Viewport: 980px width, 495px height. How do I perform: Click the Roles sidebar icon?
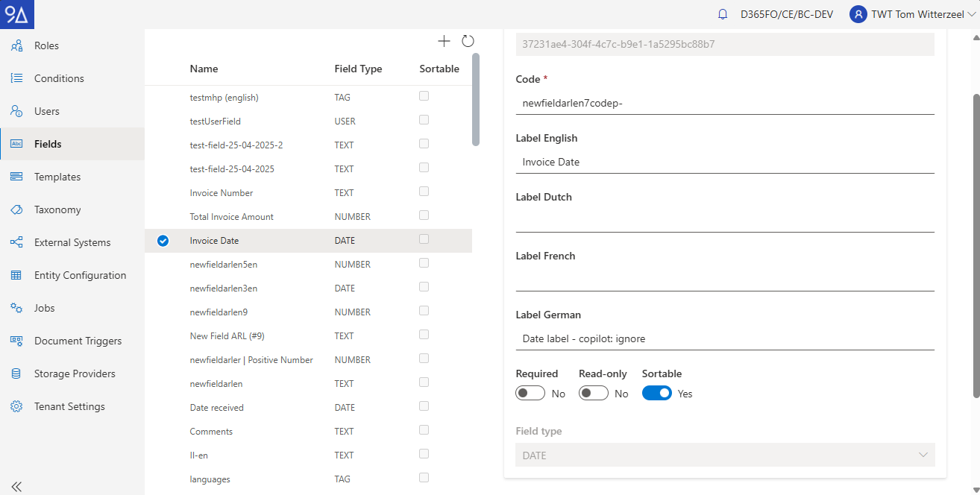16,45
